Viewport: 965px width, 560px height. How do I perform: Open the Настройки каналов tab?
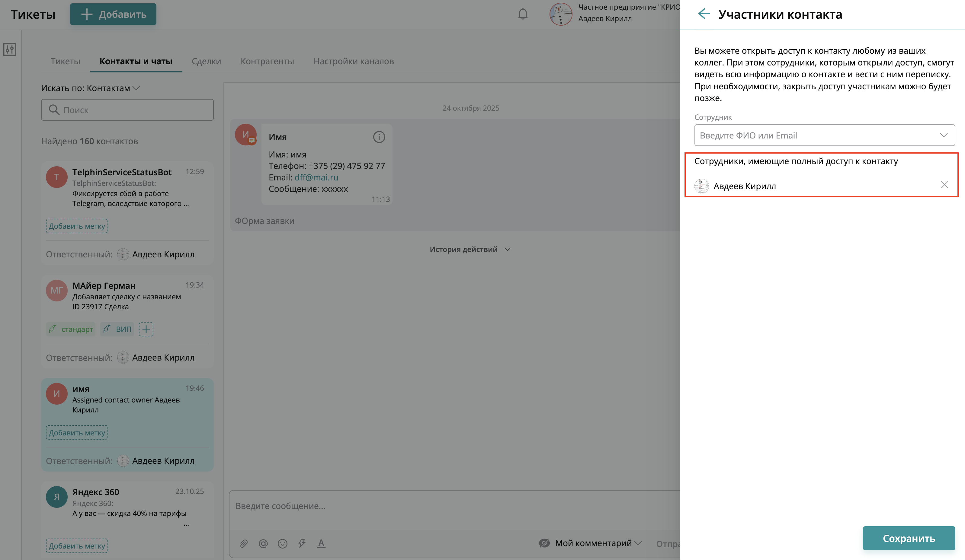(x=354, y=61)
